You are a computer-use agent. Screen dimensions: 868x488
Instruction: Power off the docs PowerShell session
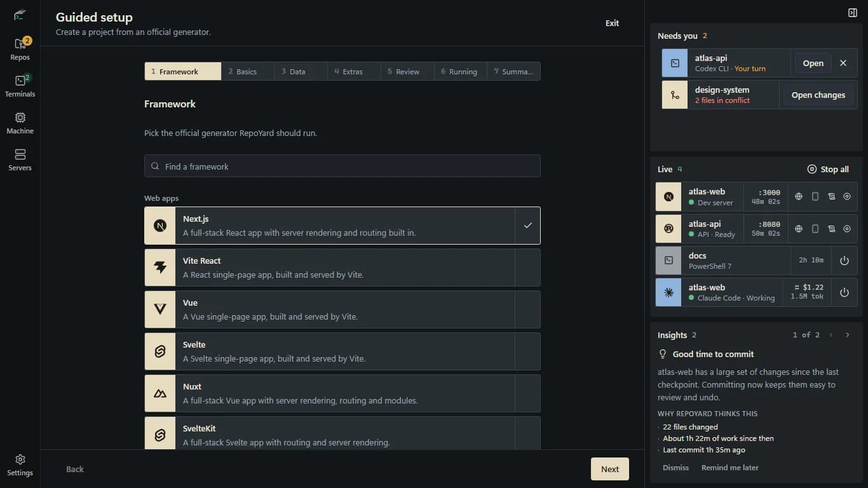[844, 261]
